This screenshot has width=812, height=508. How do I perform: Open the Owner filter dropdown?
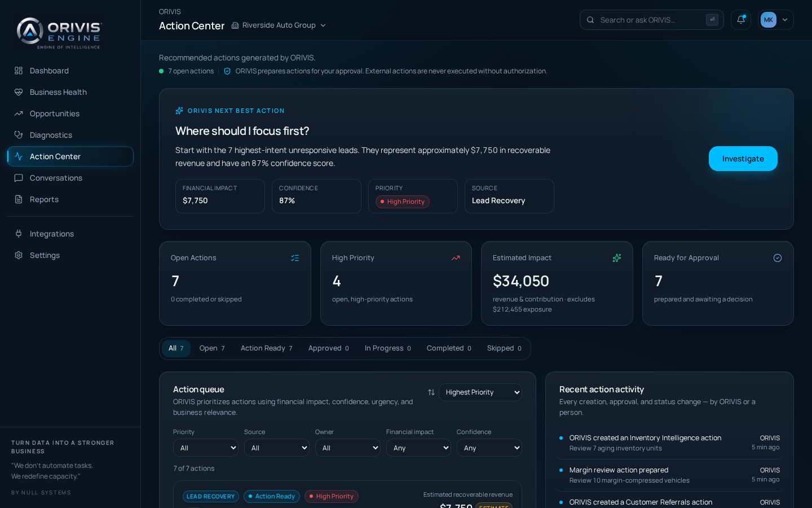coord(348,448)
